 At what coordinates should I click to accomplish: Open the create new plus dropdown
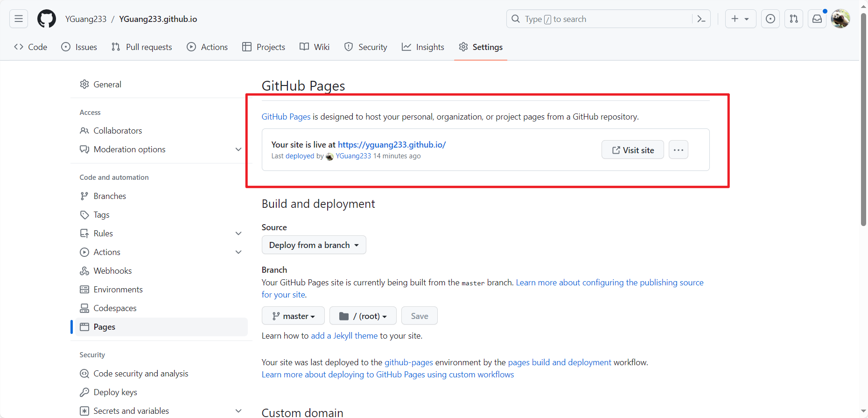740,19
